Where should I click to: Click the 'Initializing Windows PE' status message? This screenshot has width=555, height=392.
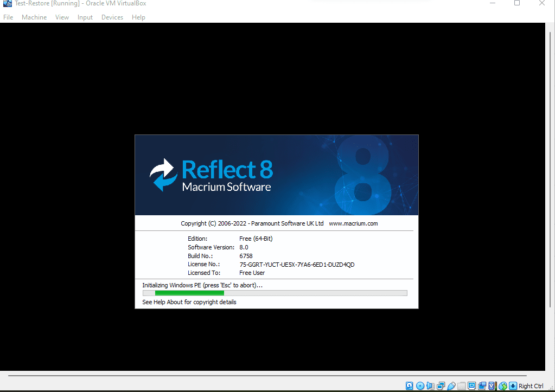click(x=202, y=285)
